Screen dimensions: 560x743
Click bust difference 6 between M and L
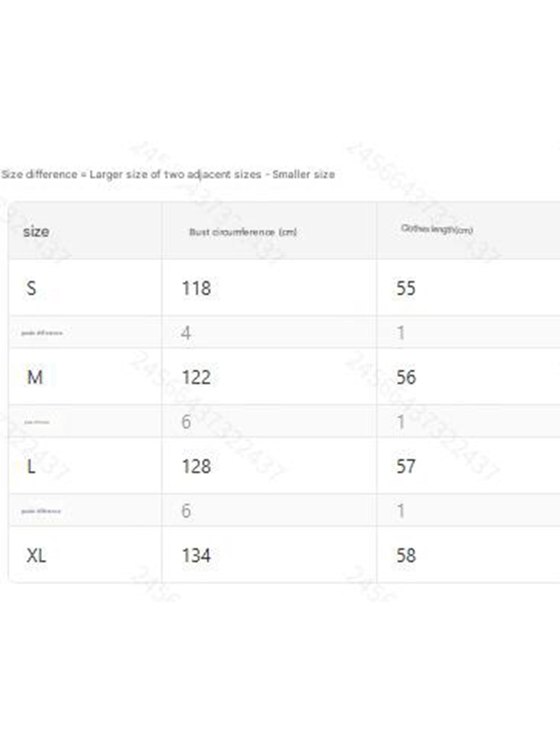click(186, 422)
